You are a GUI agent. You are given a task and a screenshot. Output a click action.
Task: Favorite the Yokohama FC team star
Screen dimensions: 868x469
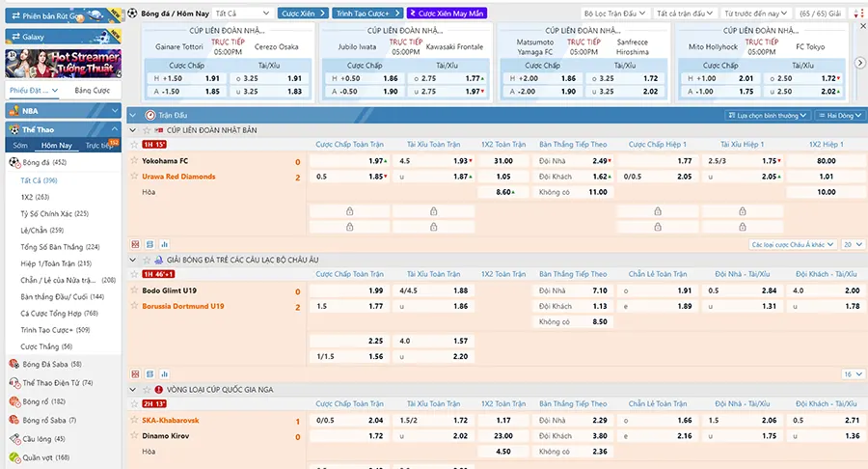134,160
